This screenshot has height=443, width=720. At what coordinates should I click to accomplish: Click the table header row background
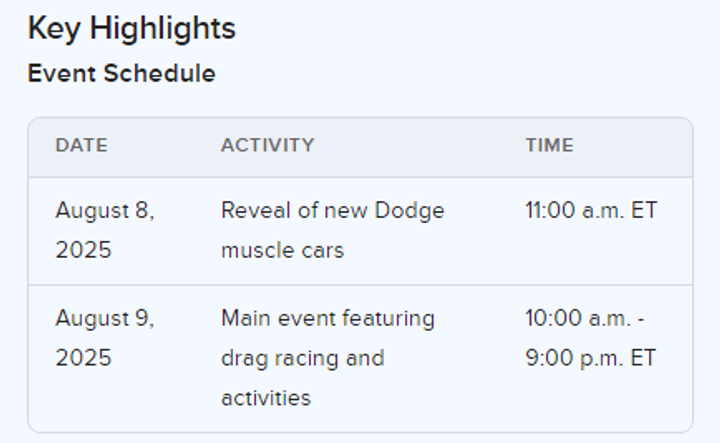click(x=360, y=147)
